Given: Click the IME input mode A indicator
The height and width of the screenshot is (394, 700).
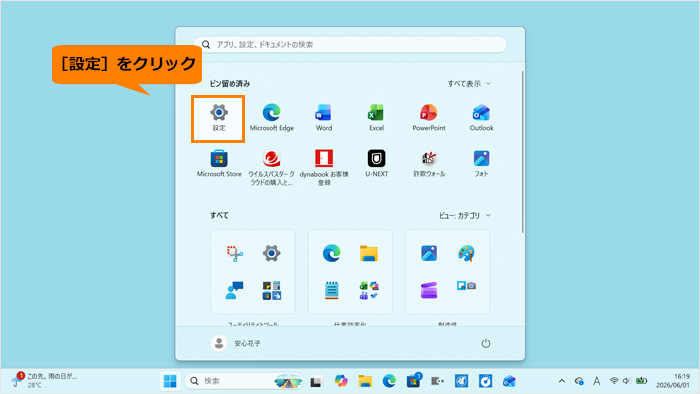Looking at the screenshot, I should click(x=596, y=381).
